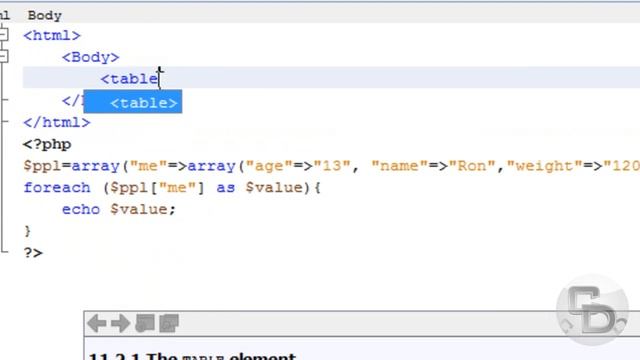Viewport: 640px width, 360px height.
Task: Click the forward arrow in documentation popup
Action: (121, 323)
